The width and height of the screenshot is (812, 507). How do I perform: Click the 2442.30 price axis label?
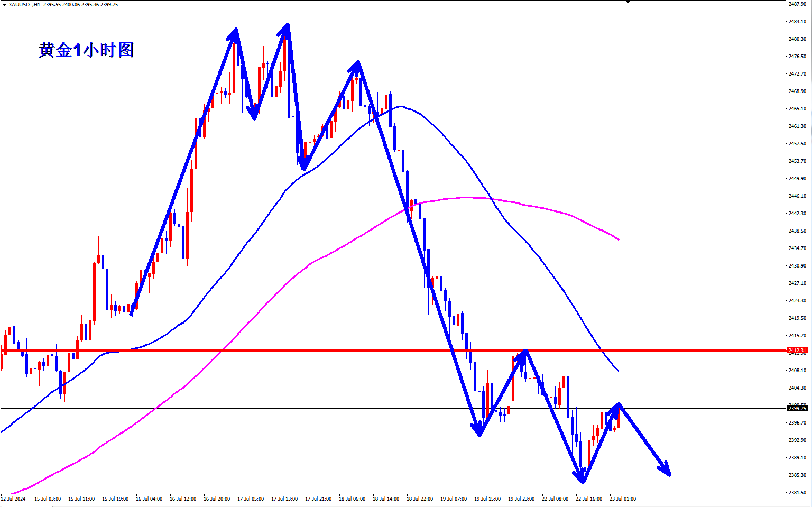pos(797,214)
